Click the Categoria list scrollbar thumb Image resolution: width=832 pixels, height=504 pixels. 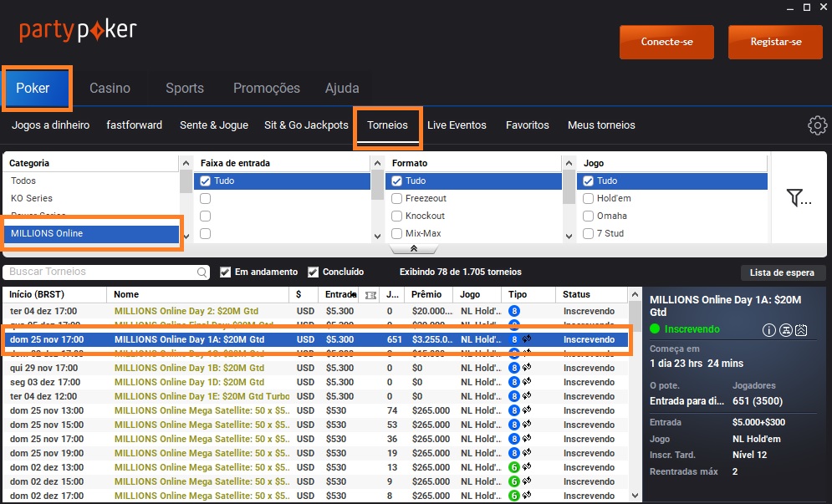tap(186, 181)
